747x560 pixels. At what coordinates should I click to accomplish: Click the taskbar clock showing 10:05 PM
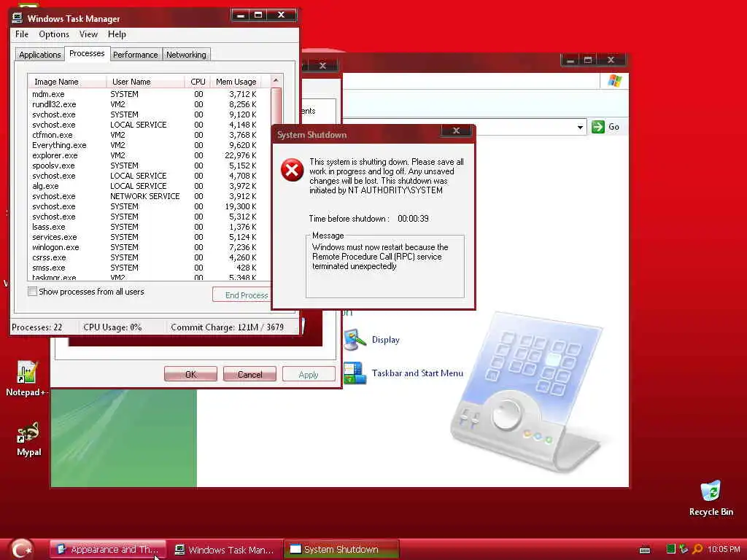click(x=723, y=550)
